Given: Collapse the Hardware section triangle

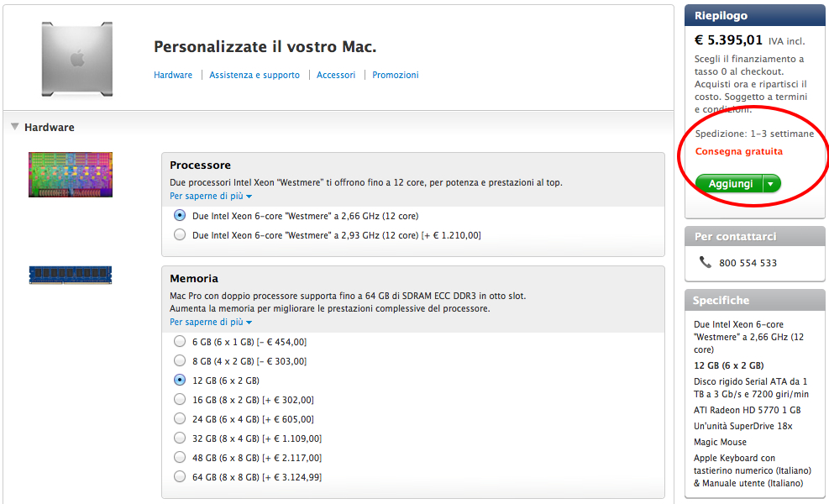Looking at the screenshot, I should 15,127.
